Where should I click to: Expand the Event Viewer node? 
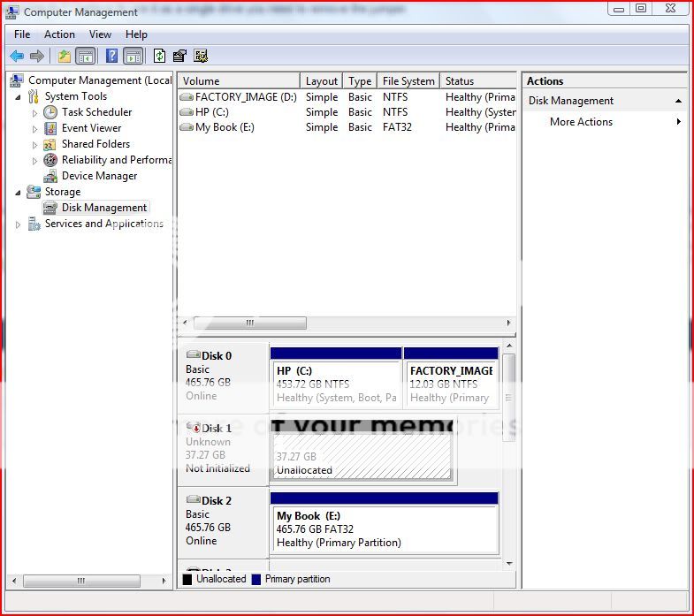(34, 129)
